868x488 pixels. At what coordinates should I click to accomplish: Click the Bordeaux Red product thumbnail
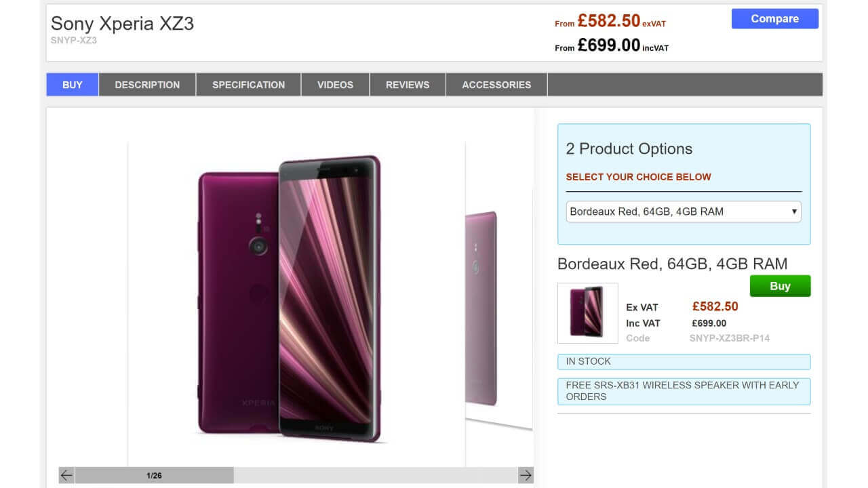587,312
